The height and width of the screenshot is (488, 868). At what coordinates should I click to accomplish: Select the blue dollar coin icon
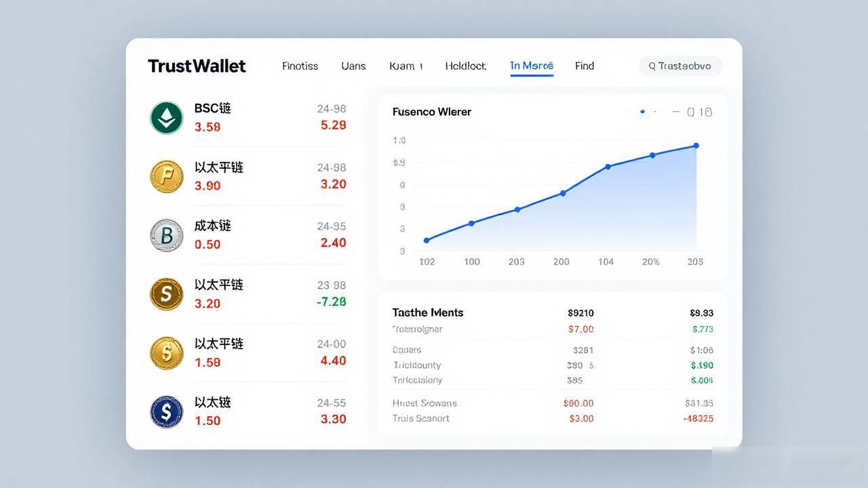(166, 411)
